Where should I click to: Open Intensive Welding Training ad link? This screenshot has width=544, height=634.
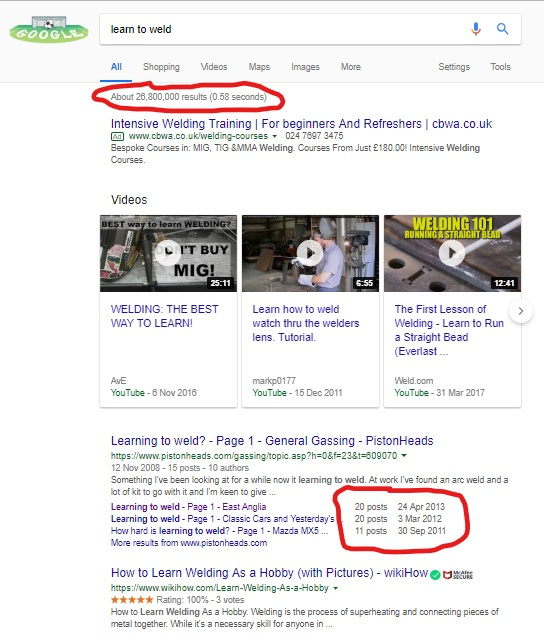point(301,124)
